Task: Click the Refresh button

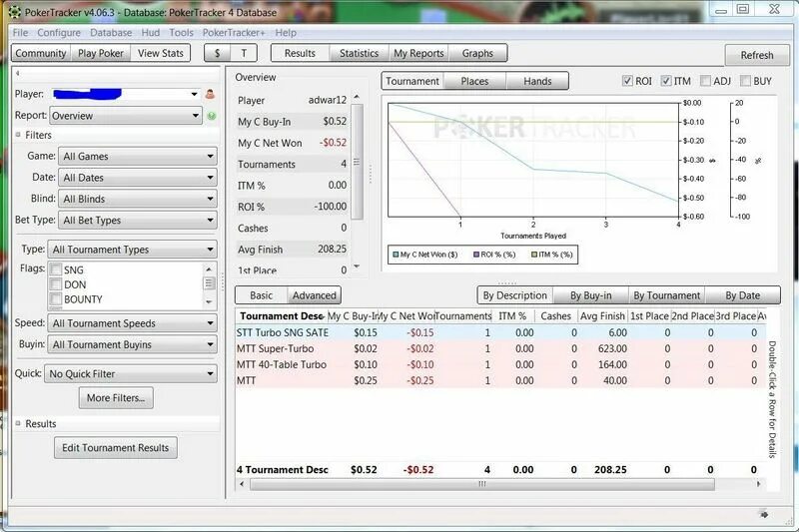Action: coord(757,55)
